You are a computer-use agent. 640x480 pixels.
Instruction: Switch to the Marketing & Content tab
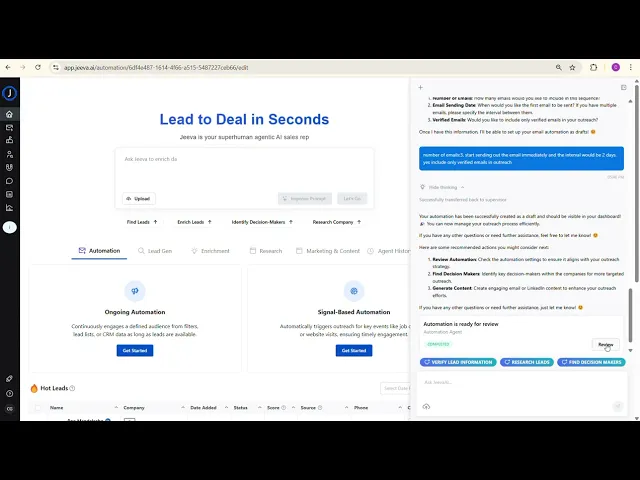click(x=328, y=251)
